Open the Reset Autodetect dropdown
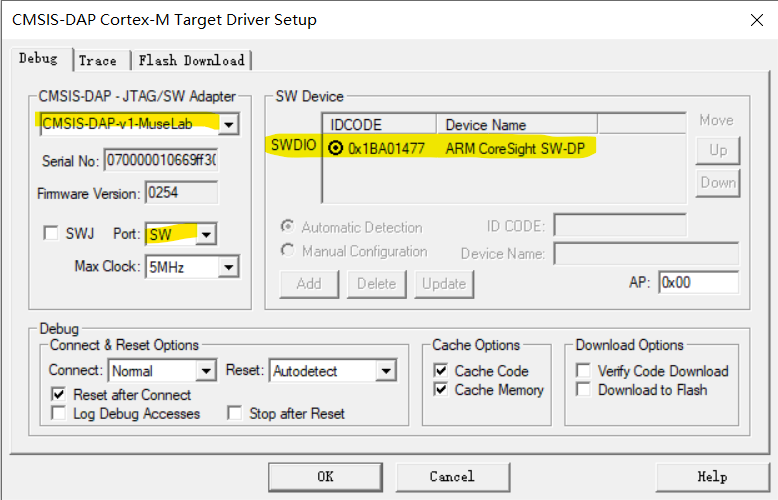 (x=386, y=371)
